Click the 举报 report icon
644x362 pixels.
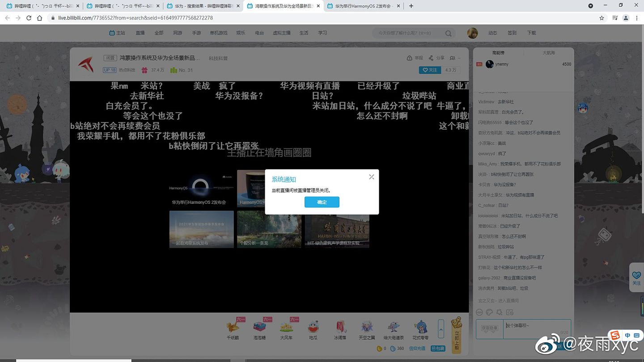(x=409, y=58)
